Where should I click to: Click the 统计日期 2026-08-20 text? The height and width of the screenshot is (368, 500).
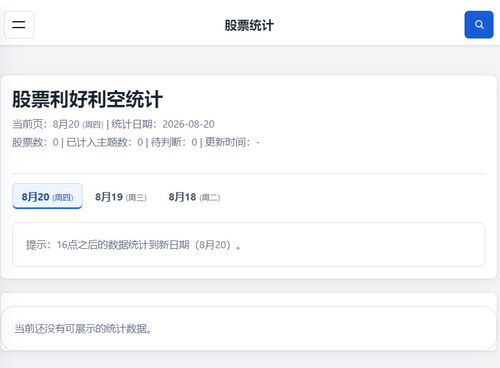point(163,124)
